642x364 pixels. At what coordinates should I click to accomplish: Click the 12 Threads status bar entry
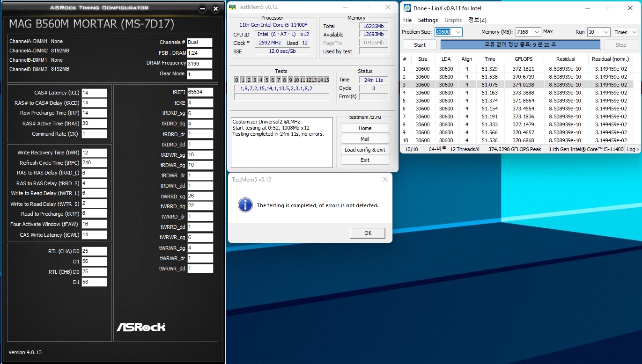pyautogui.click(x=465, y=149)
